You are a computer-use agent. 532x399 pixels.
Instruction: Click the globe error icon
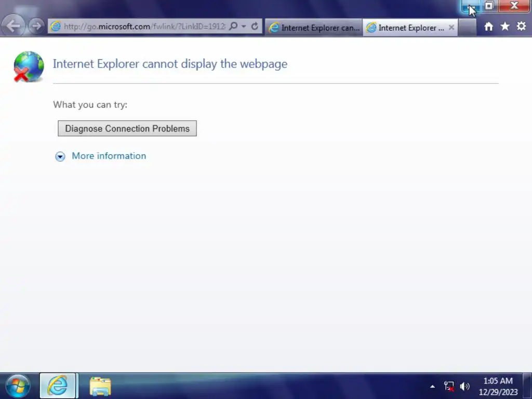pyautogui.click(x=29, y=66)
